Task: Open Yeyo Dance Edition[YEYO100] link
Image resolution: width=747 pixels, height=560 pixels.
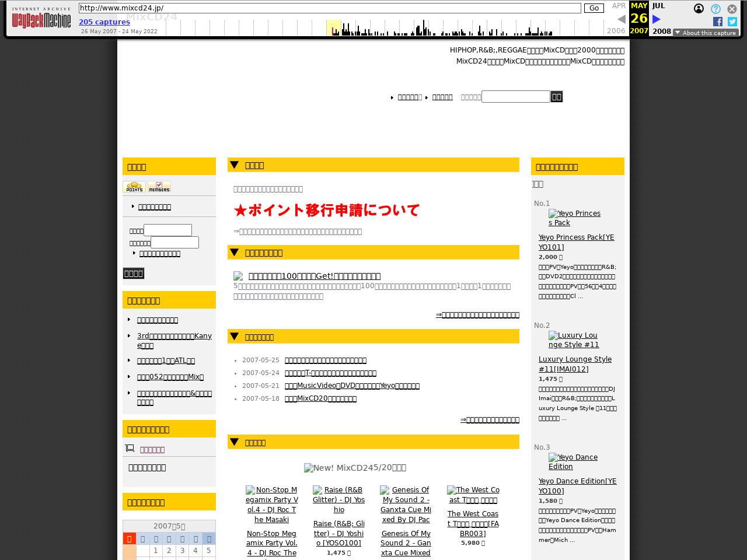Action: pos(578,486)
